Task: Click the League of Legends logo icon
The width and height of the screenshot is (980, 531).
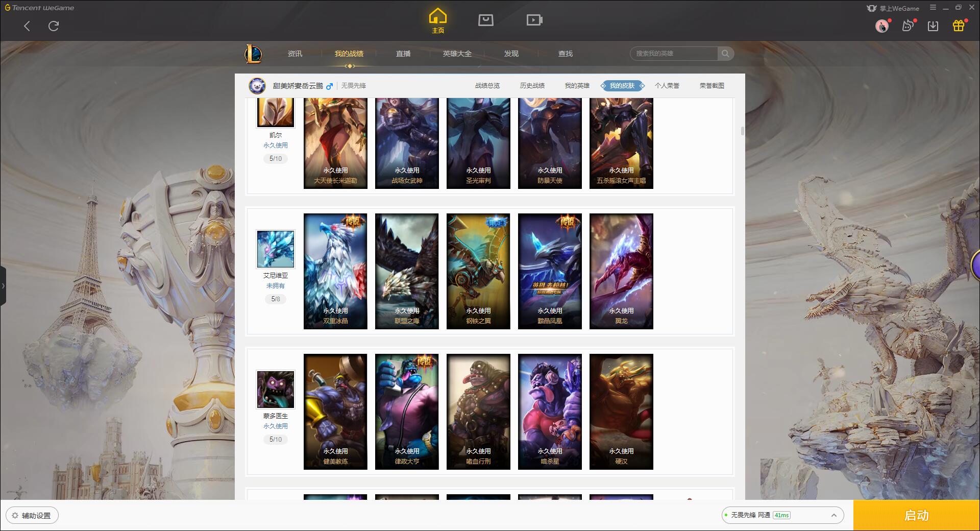Action: pos(253,54)
